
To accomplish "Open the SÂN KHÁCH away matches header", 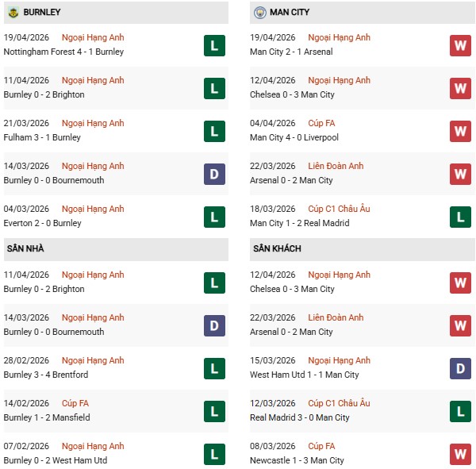I will 278,249.
